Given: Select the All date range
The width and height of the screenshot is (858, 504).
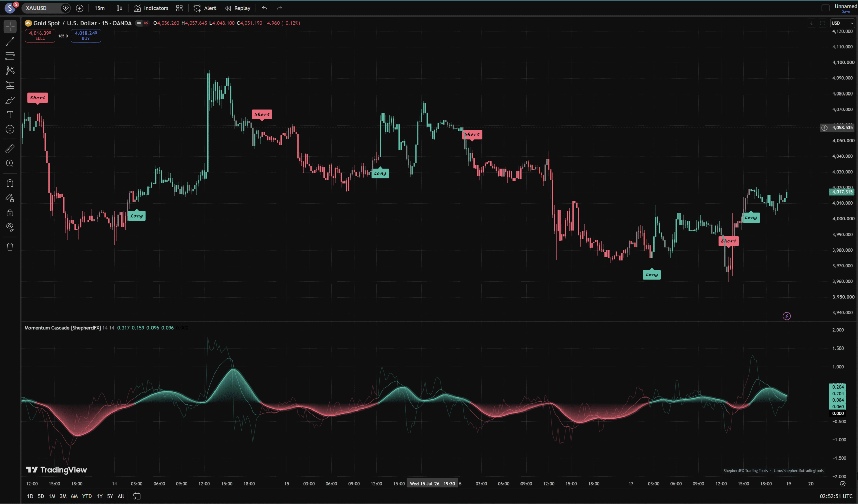Looking at the screenshot, I should click(x=121, y=496).
